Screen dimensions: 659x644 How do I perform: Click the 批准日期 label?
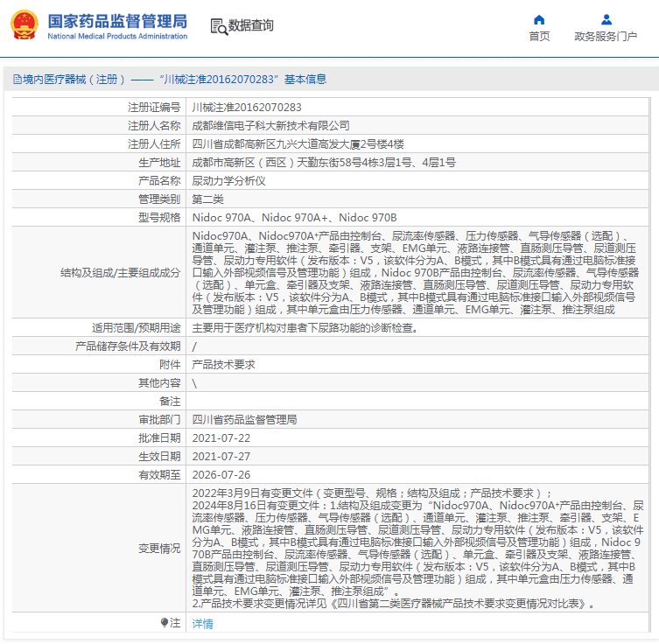[x=159, y=438]
